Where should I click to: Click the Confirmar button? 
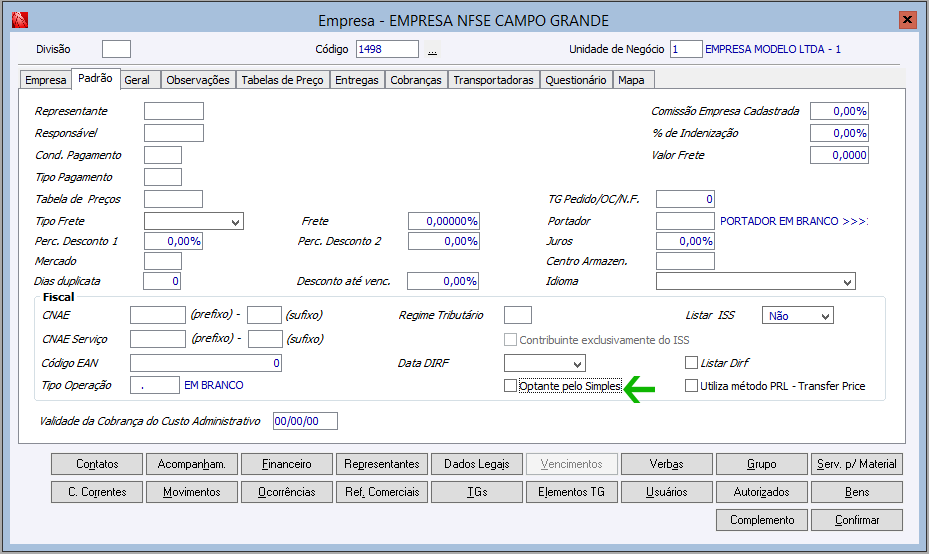pyautogui.click(x=857, y=520)
